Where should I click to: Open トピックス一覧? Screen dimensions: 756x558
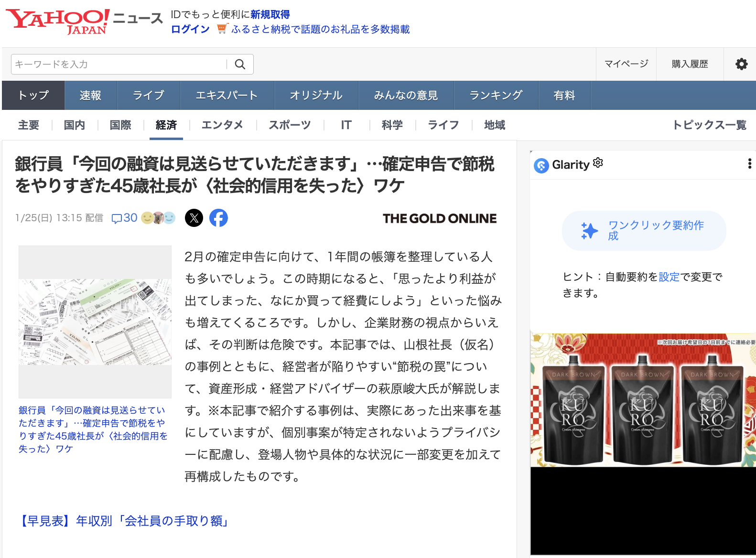(x=709, y=125)
